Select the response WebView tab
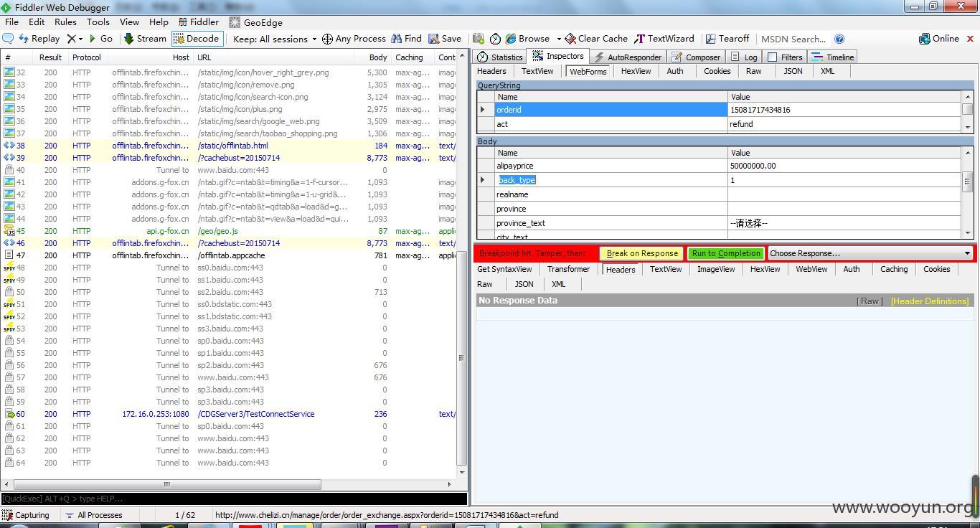 [x=811, y=269]
